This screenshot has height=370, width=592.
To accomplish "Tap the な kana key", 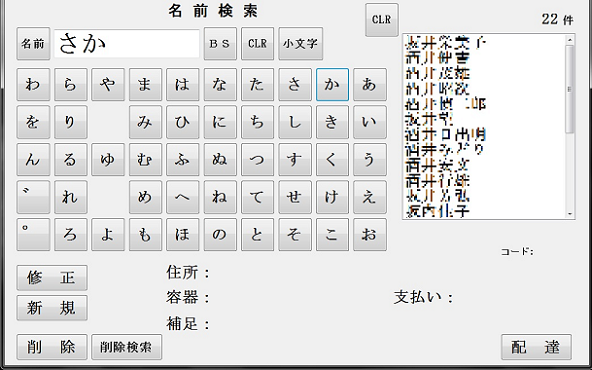I will 220,85.
